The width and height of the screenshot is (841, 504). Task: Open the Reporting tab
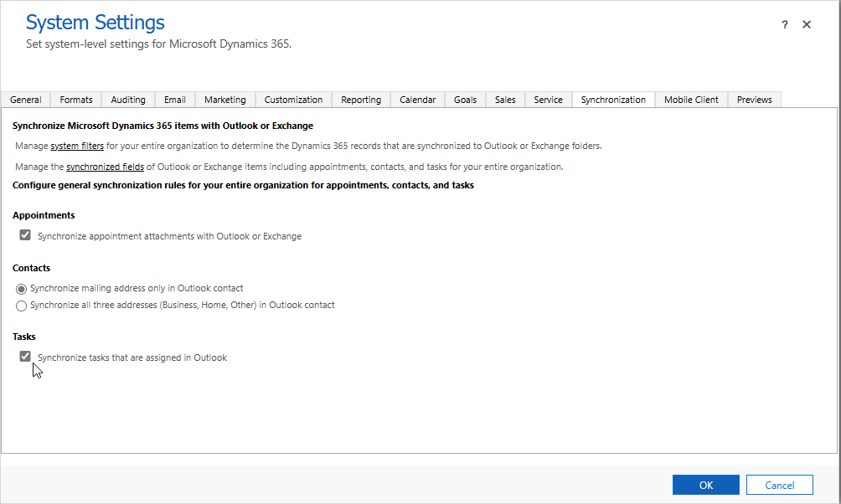click(x=361, y=100)
